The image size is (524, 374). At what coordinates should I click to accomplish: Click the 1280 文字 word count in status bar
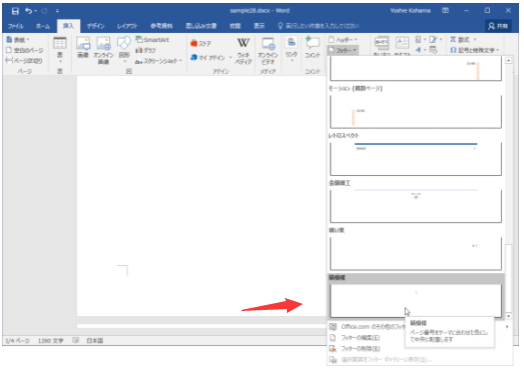click(x=50, y=341)
